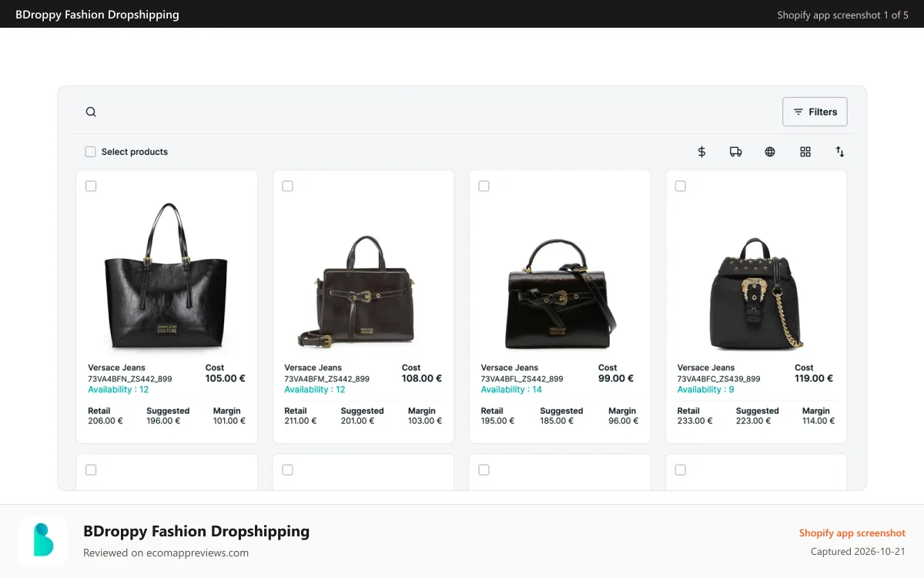This screenshot has width=924, height=578.
Task: Check the box on product 73VA4BFL_ZS442_899
Action: tap(484, 186)
